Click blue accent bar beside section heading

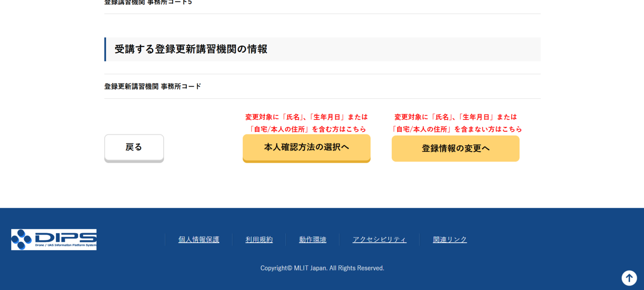click(x=105, y=49)
